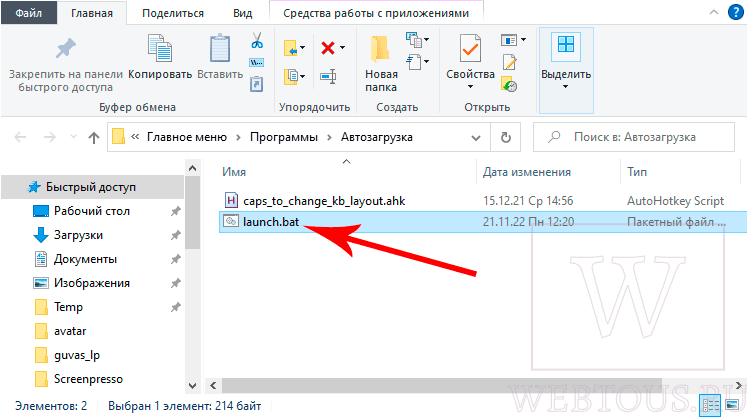Sort by the Имя column header

234,172
